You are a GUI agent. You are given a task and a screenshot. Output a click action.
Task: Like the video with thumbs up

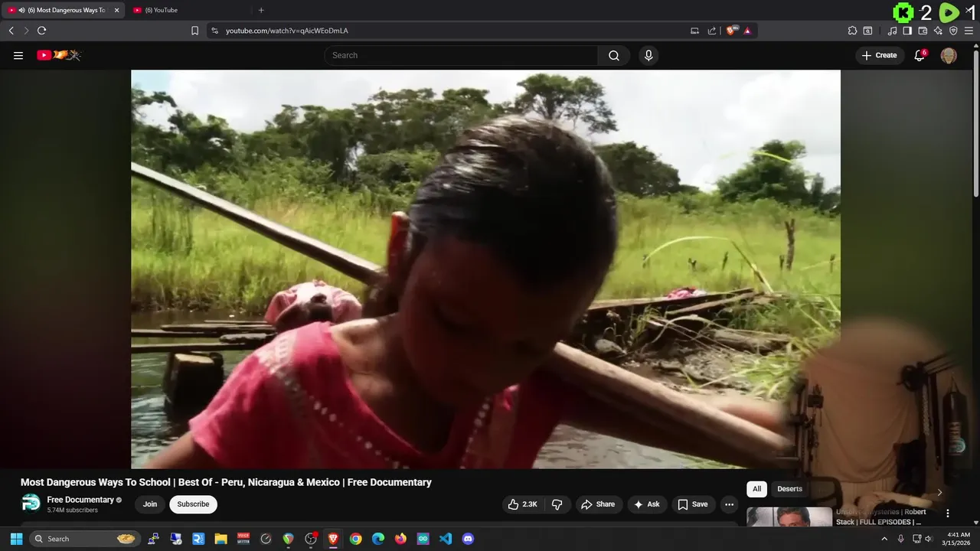tap(523, 504)
